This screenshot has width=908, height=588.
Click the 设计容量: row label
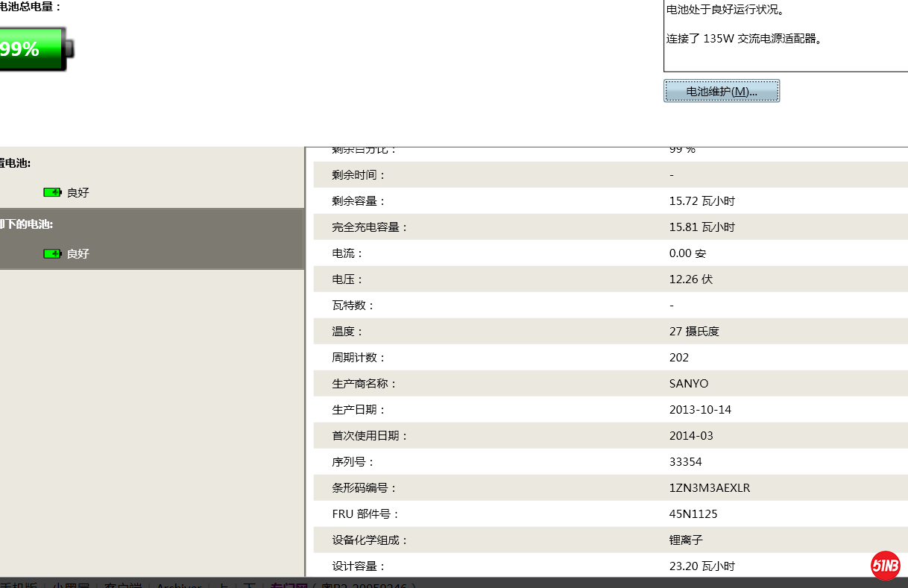click(359, 566)
